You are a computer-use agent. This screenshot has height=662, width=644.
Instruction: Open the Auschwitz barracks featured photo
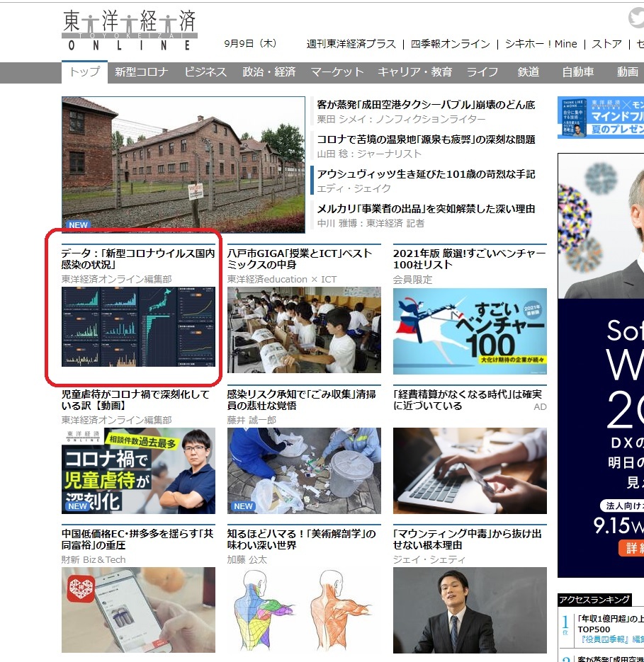coord(183,165)
